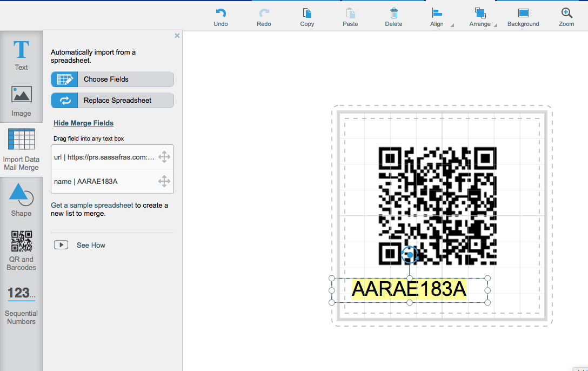Open the Background settings
Image resolution: width=588 pixels, height=371 pixels.
(523, 17)
